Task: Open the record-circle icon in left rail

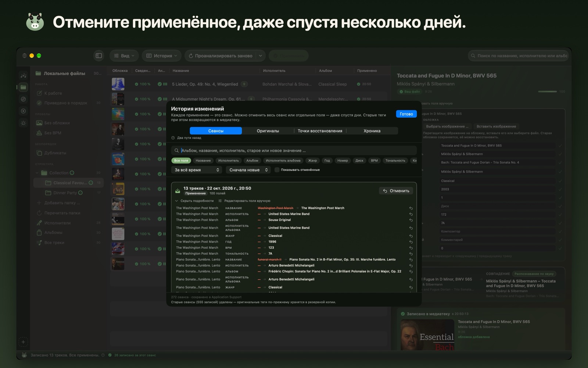Action: click(x=23, y=111)
